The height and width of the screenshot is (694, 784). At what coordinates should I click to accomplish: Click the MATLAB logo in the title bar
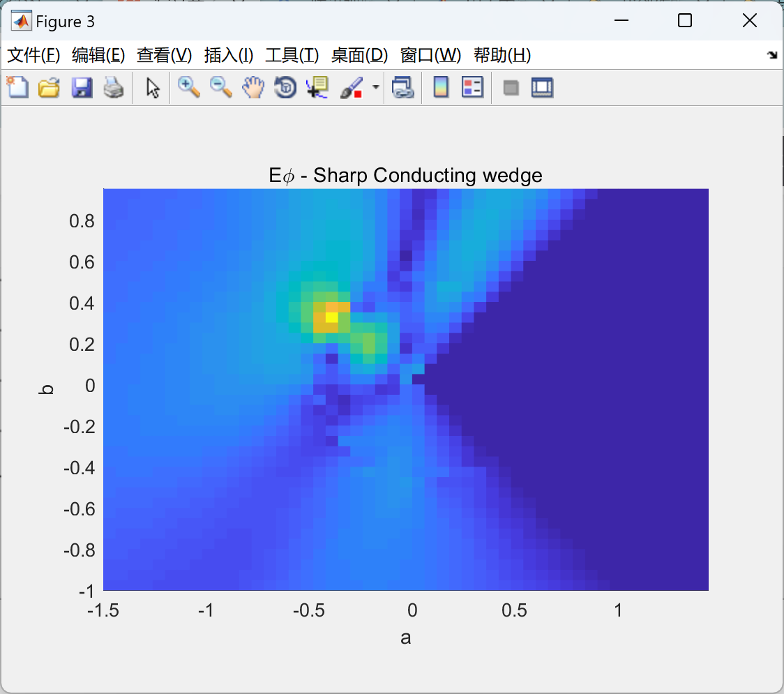click(x=22, y=21)
